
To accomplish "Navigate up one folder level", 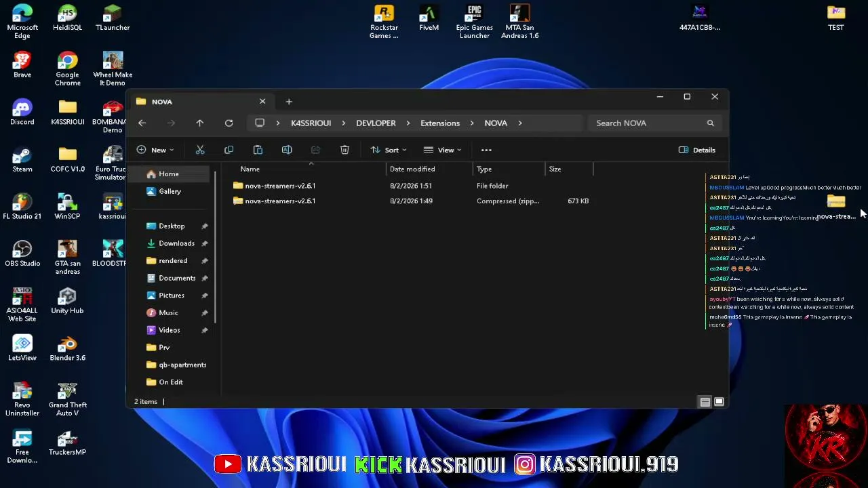I will coord(200,123).
